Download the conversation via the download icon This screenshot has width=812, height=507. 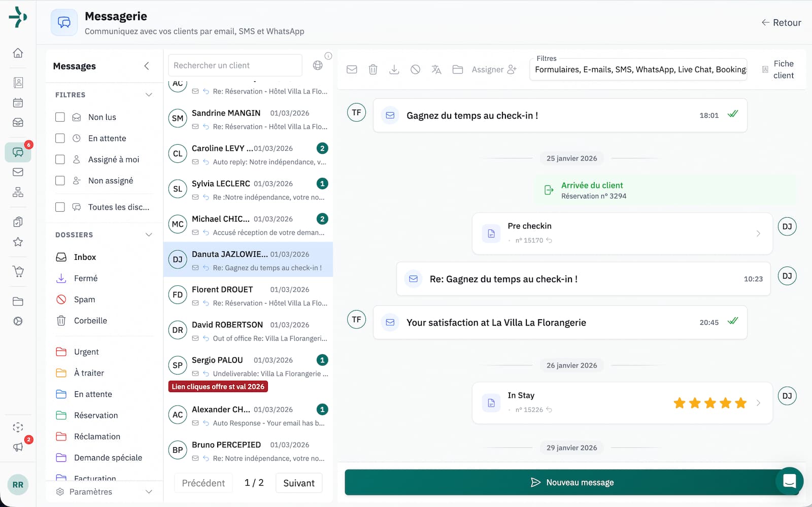(394, 70)
